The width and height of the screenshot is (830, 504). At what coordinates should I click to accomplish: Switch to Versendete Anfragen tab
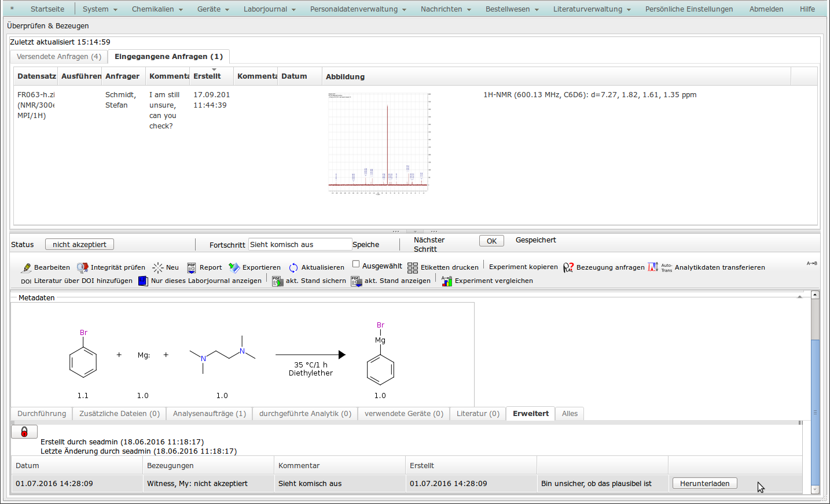59,57
